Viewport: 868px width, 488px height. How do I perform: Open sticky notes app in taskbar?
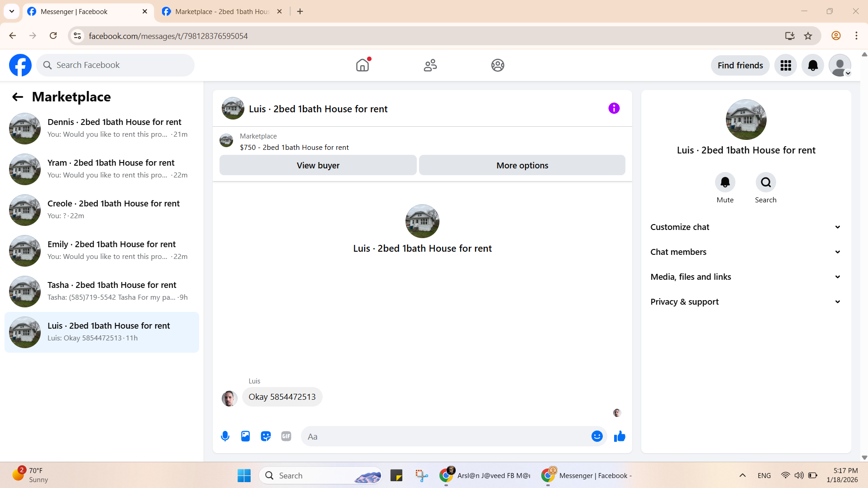point(396,475)
